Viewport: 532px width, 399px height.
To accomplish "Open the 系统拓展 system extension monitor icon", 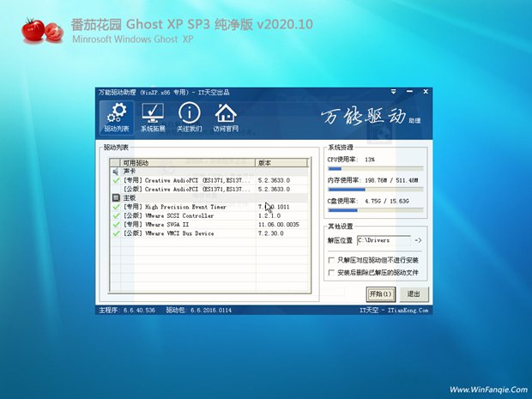I will 153,118.
